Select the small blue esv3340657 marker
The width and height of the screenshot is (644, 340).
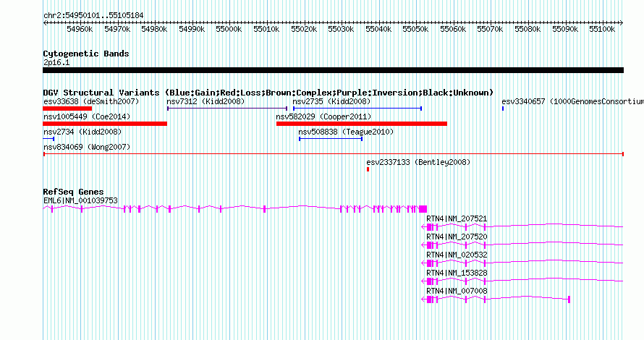click(503, 109)
